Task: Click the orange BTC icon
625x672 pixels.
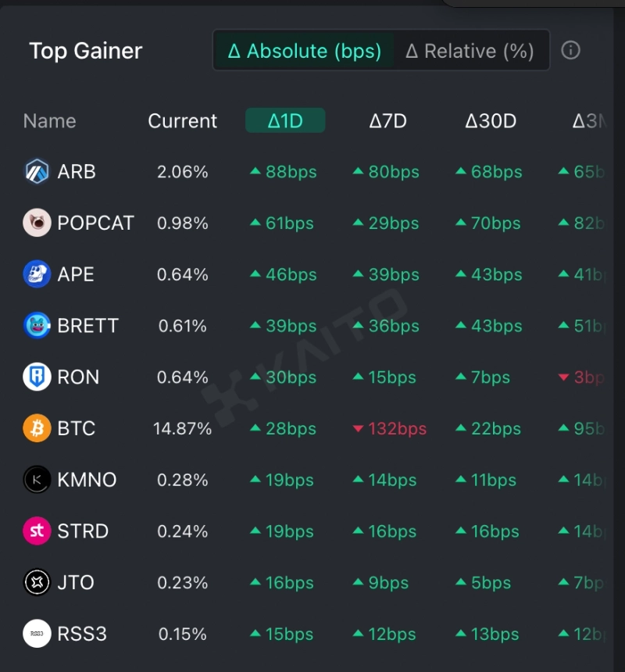Action: point(37,429)
